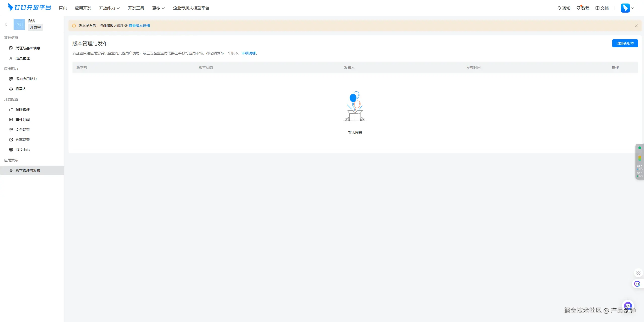Click the floating assistant robot icon
This screenshot has height=322, width=644.
click(637, 284)
